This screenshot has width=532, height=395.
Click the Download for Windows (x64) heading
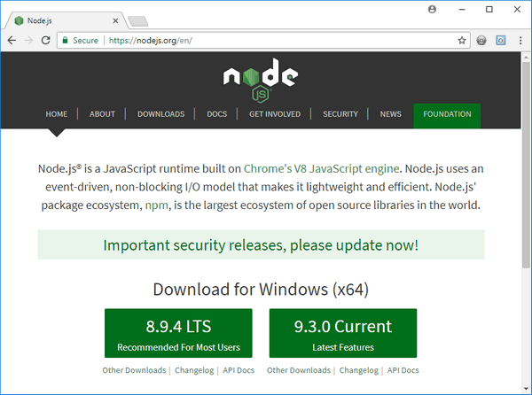tap(261, 290)
